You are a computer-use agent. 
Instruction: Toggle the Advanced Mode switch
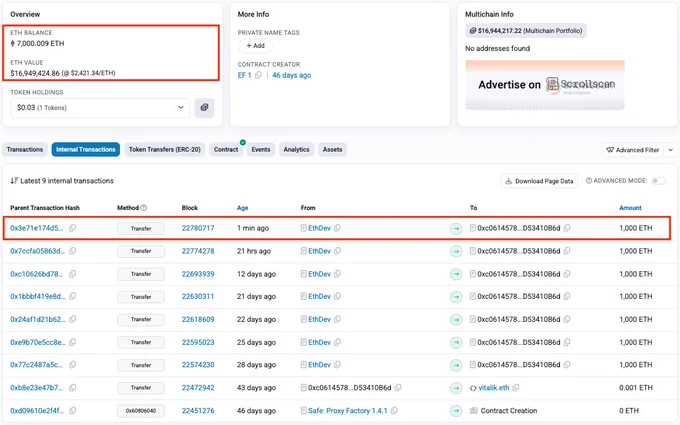tap(658, 181)
